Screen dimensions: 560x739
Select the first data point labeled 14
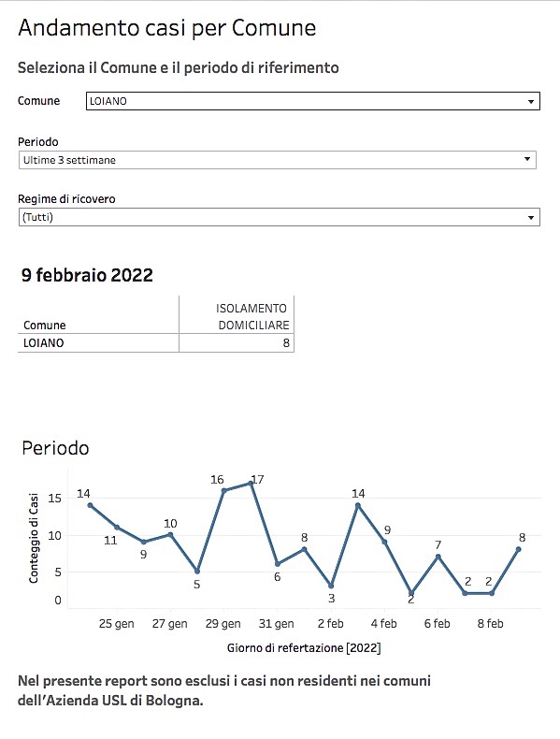click(x=90, y=505)
